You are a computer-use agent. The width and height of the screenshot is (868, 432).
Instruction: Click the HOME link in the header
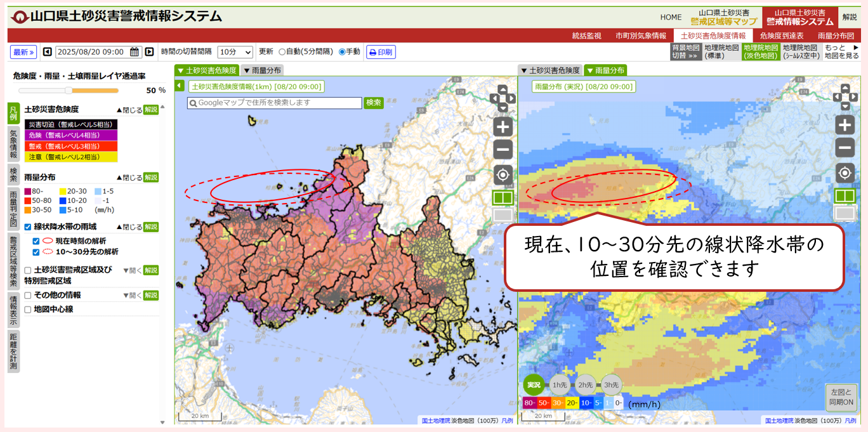click(x=671, y=17)
